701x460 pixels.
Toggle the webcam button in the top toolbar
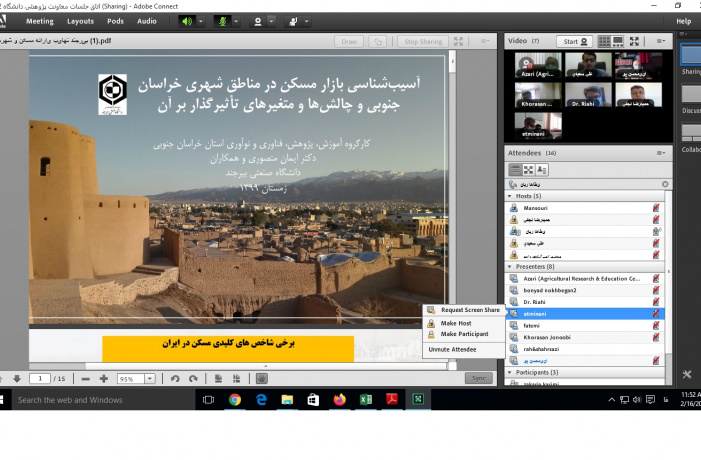[258, 21]
